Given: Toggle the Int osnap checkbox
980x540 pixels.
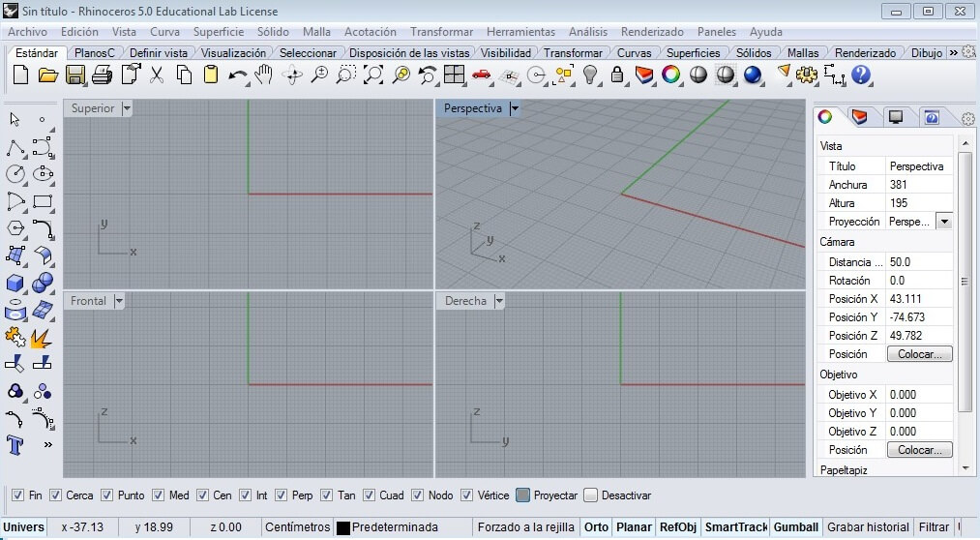Looking at the screenshot, I should pyautogui.click(x=245, y=495).
